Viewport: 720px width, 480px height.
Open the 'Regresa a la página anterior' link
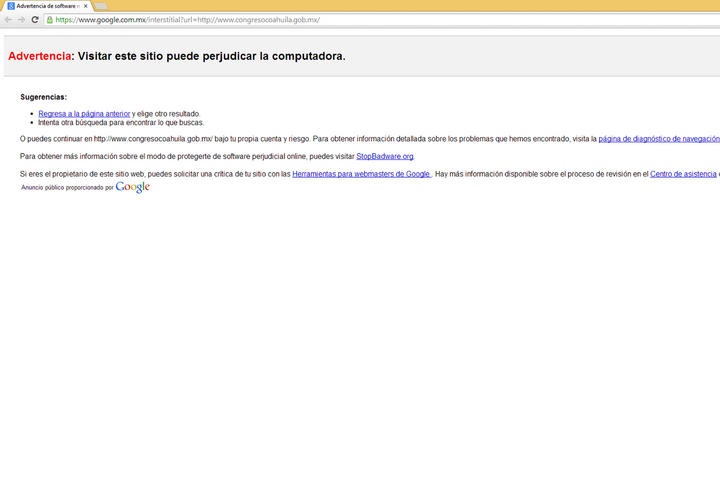click(84, 114)
